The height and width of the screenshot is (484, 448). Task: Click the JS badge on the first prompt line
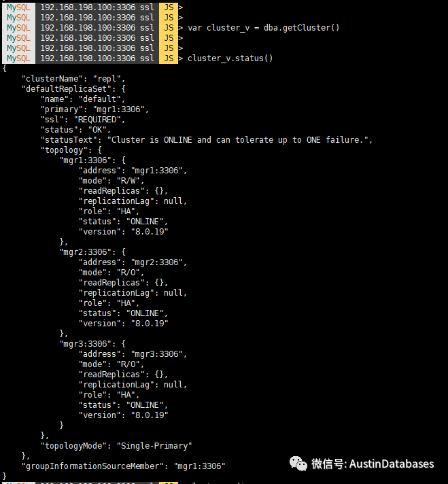pos(168,7)
